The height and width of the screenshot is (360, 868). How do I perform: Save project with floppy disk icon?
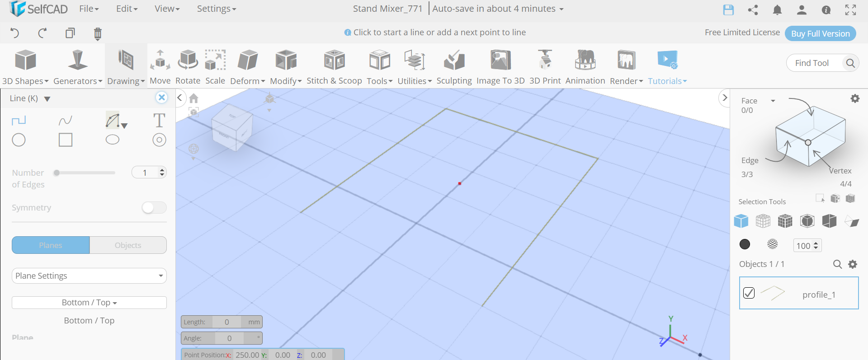[728, 10]
